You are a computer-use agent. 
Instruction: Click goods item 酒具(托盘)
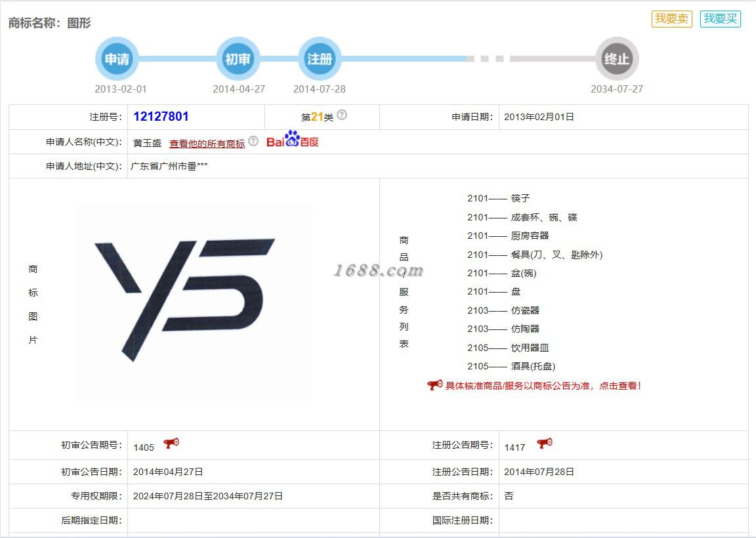[x=534, y=366]
